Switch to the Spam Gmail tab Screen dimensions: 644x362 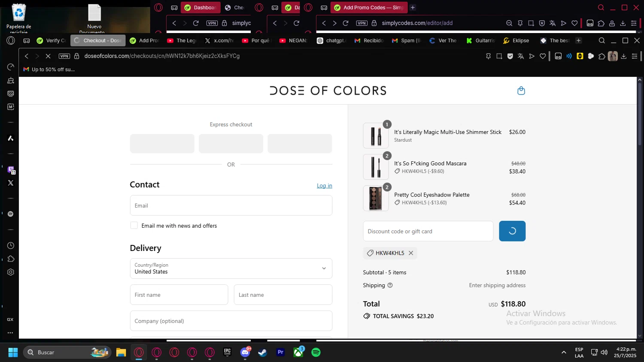tap(406, 40)
